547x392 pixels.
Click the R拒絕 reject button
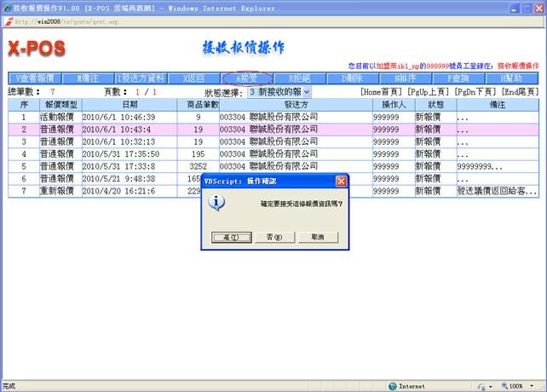click(300, 78)
